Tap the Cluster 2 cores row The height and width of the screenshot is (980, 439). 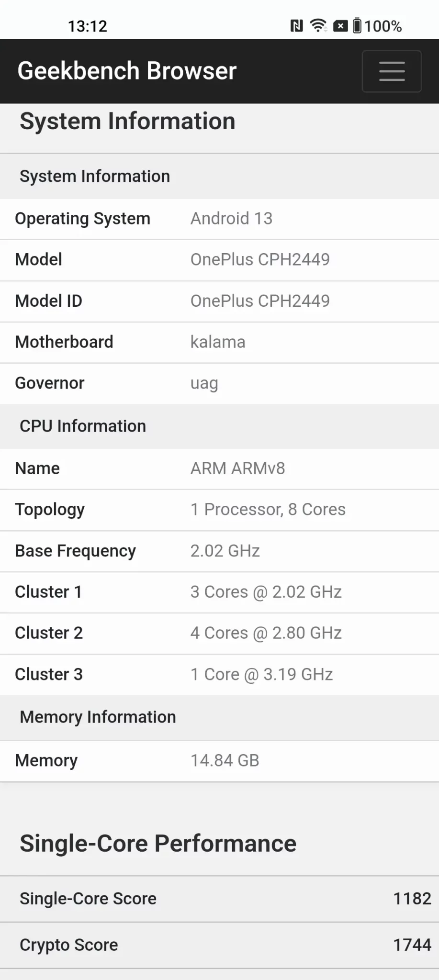(x=219, y=633)
